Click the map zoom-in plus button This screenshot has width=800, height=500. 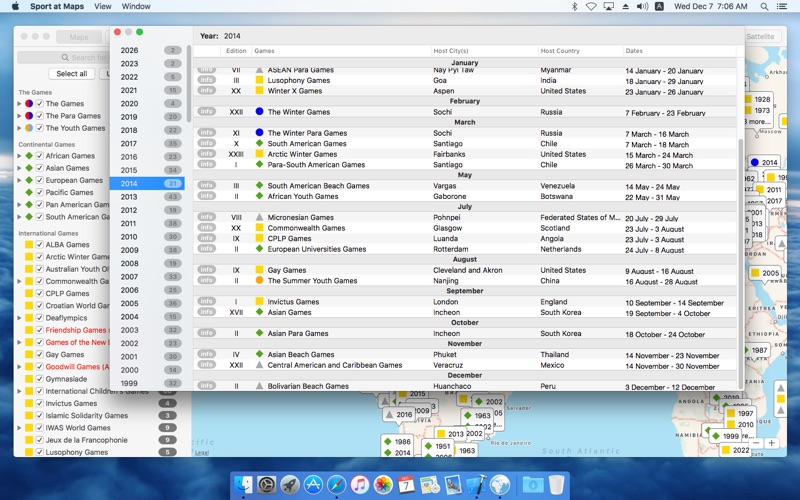[x=772, y=443]
